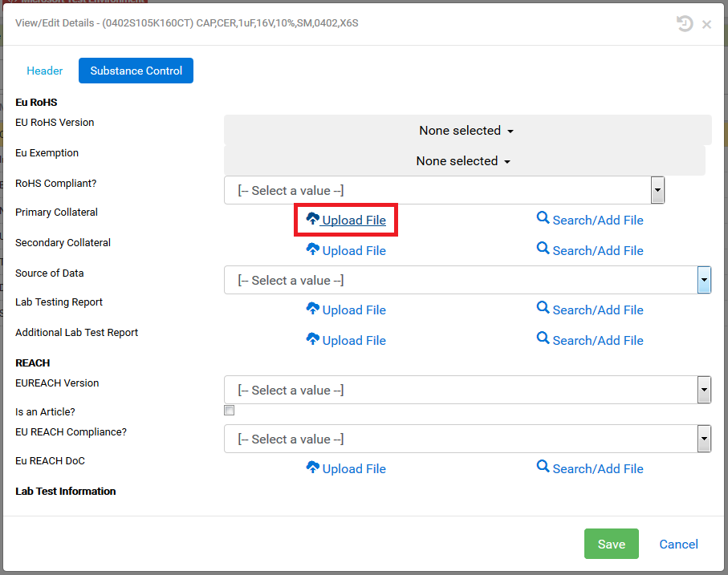
Task: Click the upload icon for Secondary Collateral
Action: coord(312,250)
